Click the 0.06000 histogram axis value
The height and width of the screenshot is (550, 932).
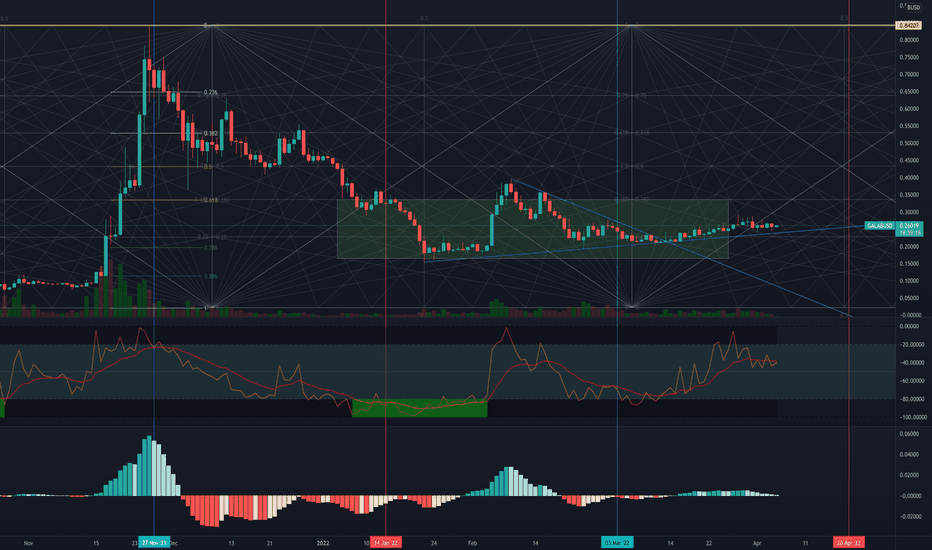click(909, 434)
